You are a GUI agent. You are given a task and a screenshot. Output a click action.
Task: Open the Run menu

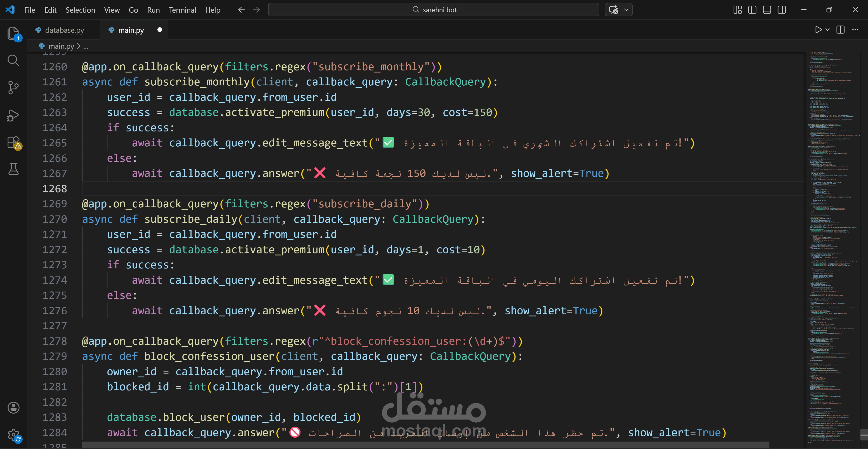(153, 10)
